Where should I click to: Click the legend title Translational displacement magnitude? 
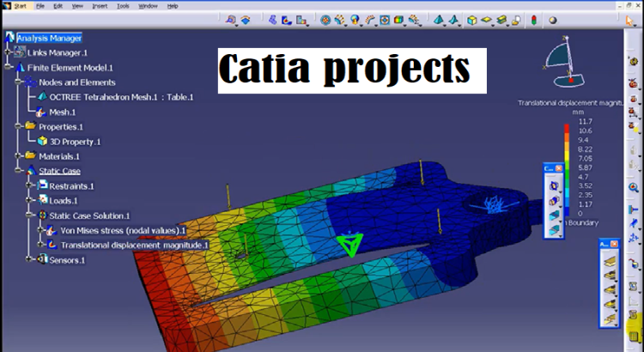571,103
